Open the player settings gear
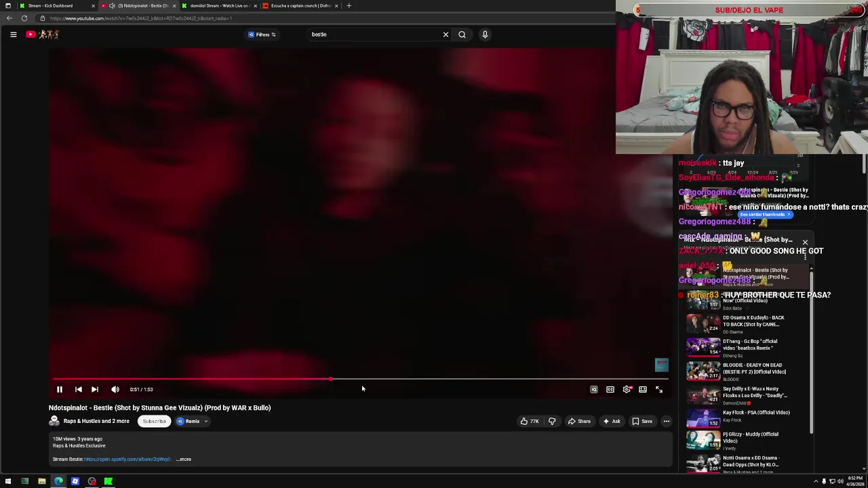Image resolution: width=868 pixels, height=488 pixels. (x=627, y=389)
